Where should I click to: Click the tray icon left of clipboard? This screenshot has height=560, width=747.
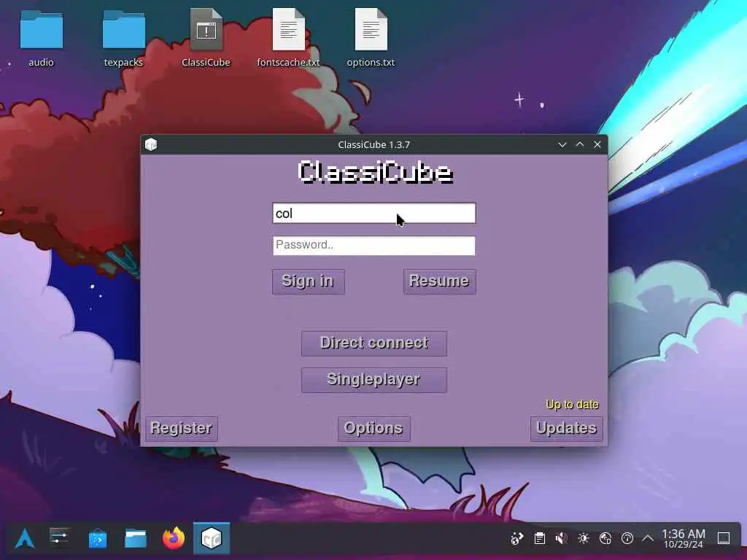(517, 539)
